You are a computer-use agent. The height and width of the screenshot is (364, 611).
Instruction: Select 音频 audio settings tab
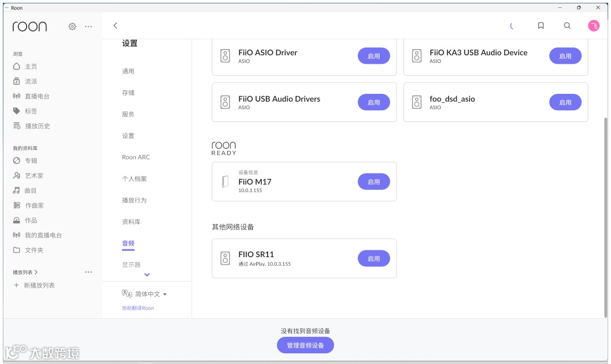click(128, 243)
